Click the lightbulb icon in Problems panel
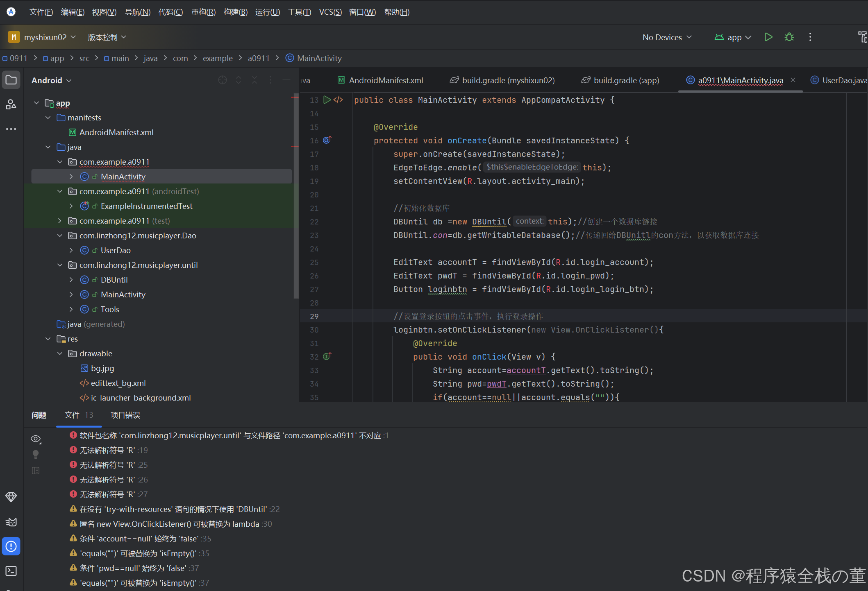This screenshot has width=868, height=591. pos(36,454)
